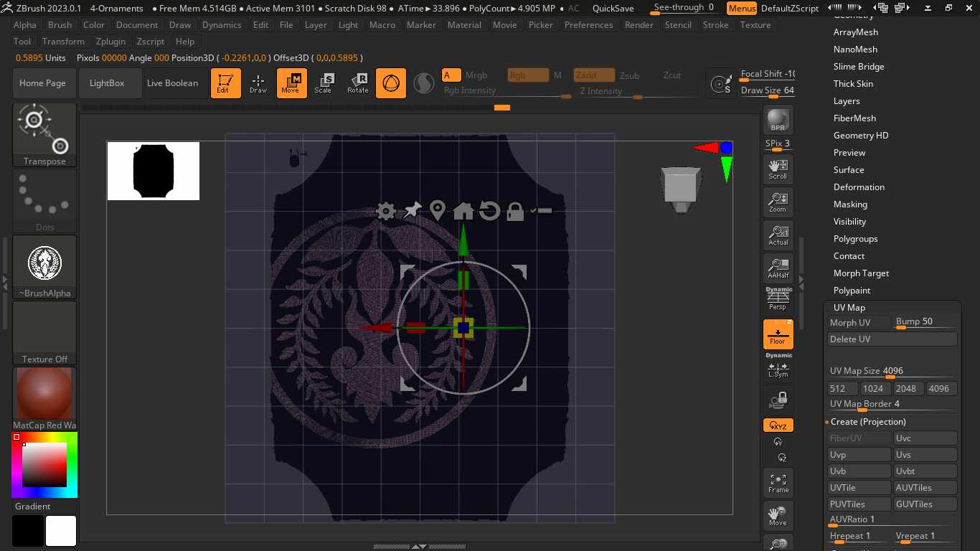Click the AAHalf zoom icon
Viewport: 980px width, 551px height.
[778, 268]
